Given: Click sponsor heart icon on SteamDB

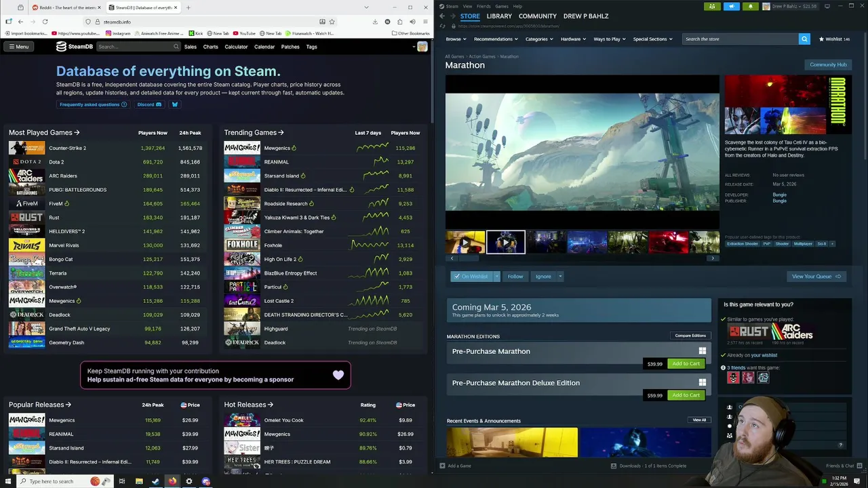Looking at the screenshot, I should pyautogui.click(x=338, y=375).
